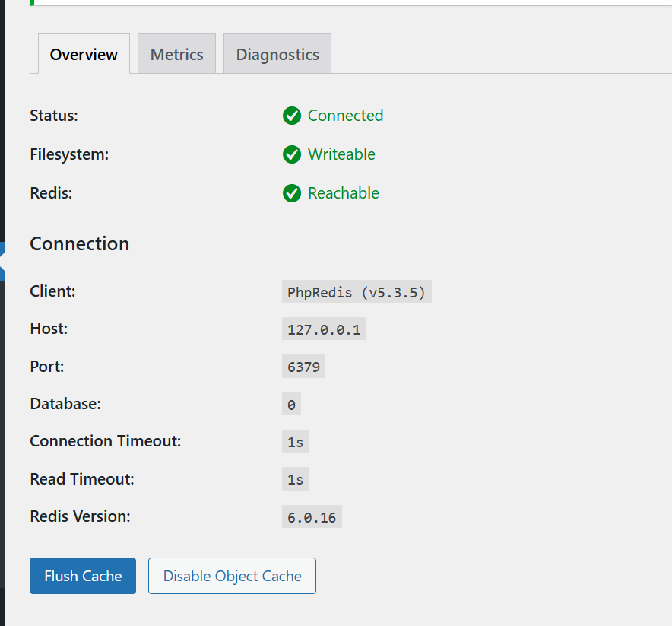Click the green checkmark next to Writeable
672x626 pixels.
click(x=292, y=154)
